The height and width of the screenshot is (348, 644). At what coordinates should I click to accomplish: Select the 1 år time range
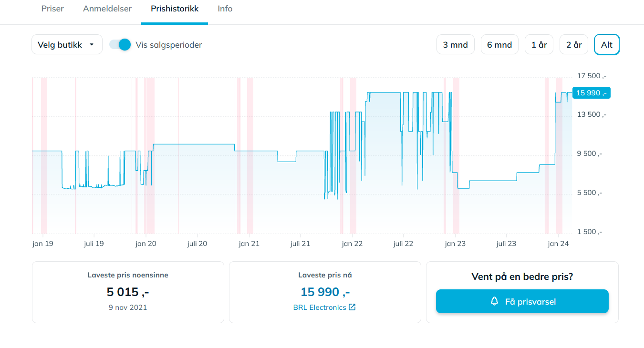coord(539,45)
